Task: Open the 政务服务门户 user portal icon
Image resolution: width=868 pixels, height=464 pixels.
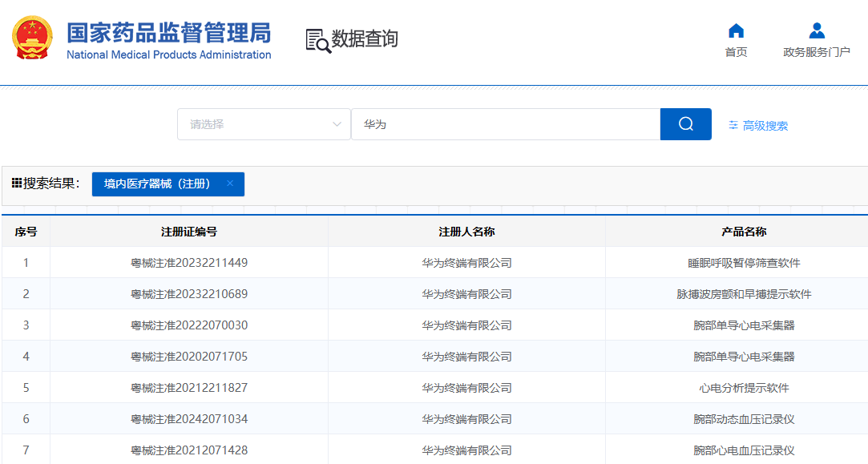Action: pyautogui.click(x=817, y=30)
